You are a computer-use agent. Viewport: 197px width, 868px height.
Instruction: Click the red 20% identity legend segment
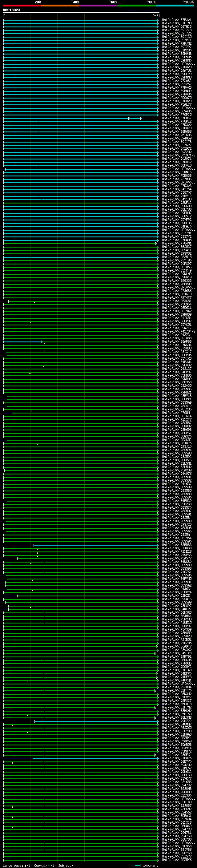point(22,6)
